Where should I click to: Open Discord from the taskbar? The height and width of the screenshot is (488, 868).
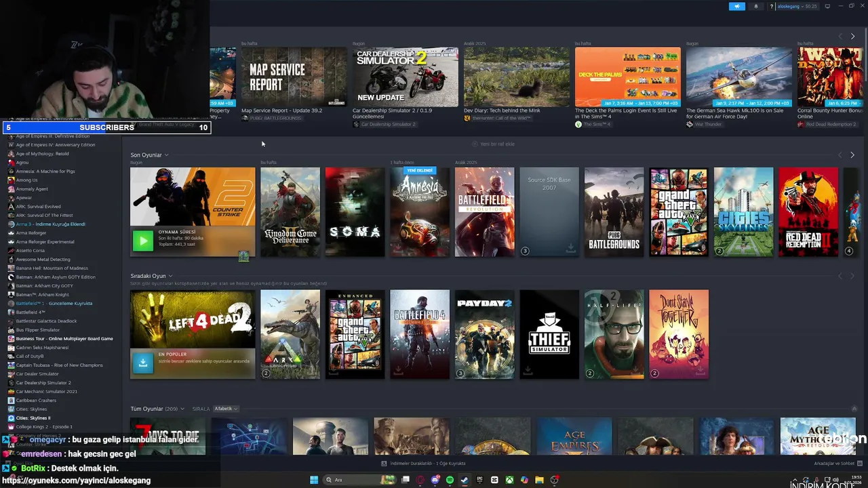[x=435, y=480]
